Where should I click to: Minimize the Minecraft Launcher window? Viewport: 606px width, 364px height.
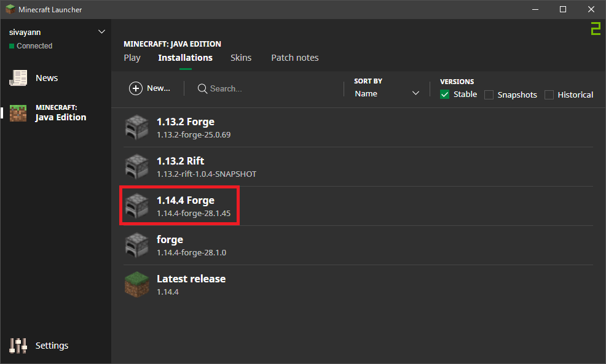(x=535, y=9)
